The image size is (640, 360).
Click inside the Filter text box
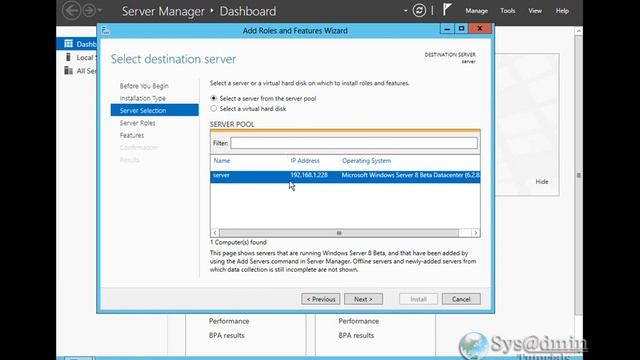[353, 143]
